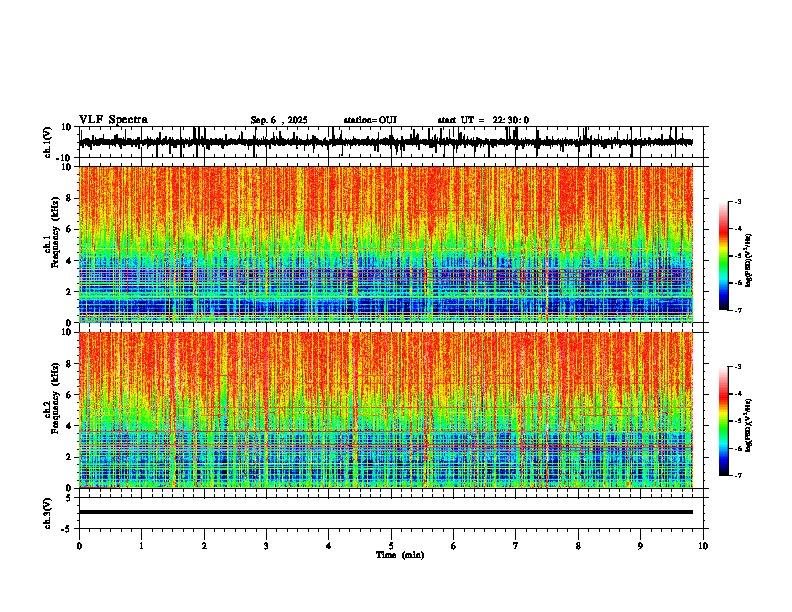Viewport: 792px width, 612px height.
Task: Click time-axis tick label '3'
Action: click(x=266, y=546)
